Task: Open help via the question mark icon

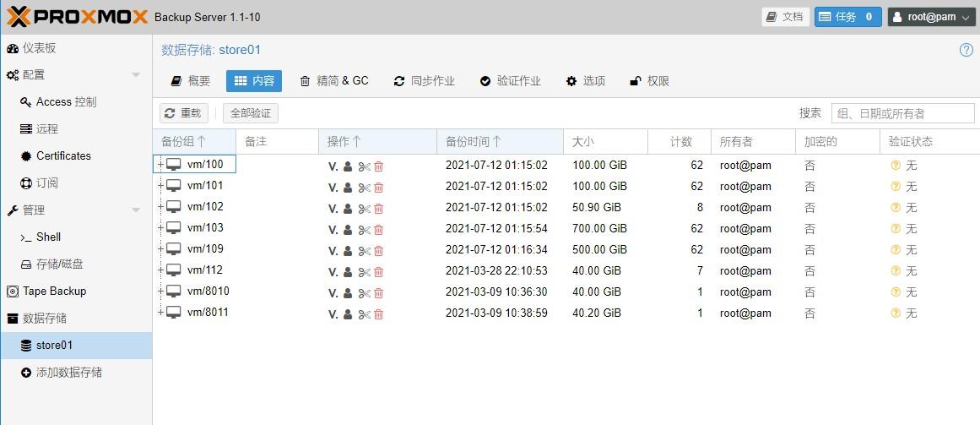Action: click(966, 50)
